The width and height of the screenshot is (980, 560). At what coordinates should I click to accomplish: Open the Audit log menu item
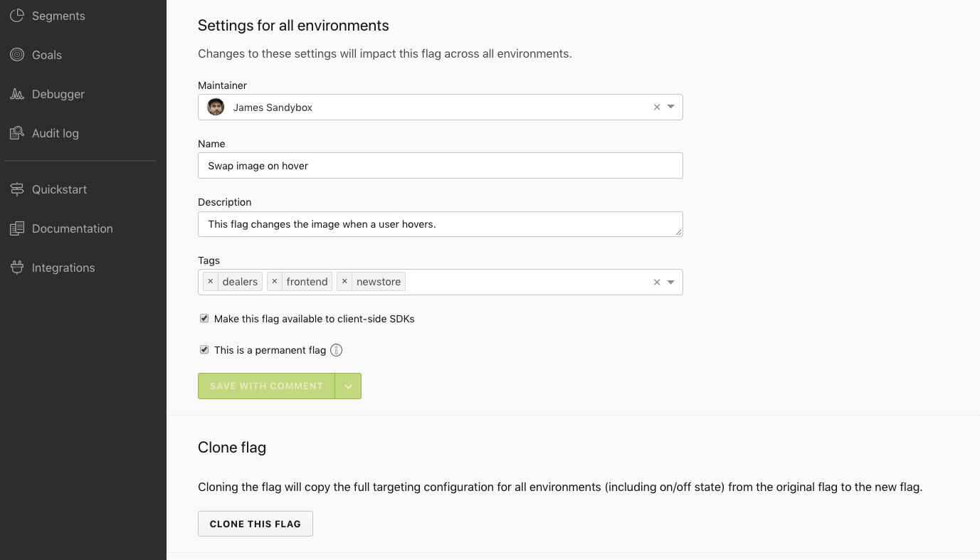click(x=55, y=133)
